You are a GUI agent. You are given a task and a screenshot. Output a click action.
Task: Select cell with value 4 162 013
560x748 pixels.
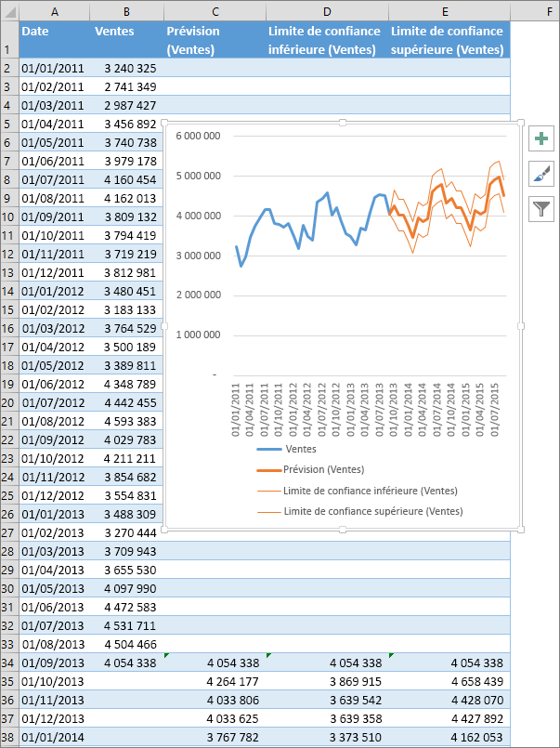pos(126,199)
